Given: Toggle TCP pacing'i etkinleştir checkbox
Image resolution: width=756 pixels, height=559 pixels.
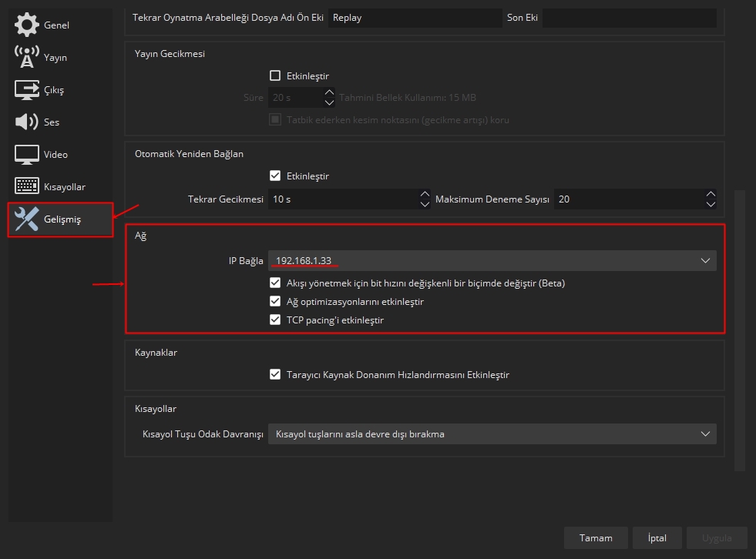Looking at the screenshot, I should (275, 320).
